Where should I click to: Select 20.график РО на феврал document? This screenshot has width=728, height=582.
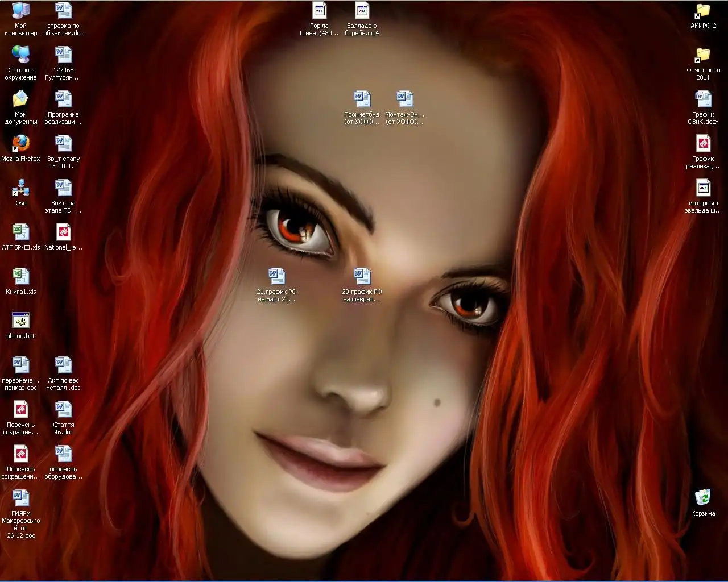(x=362, y=285)
